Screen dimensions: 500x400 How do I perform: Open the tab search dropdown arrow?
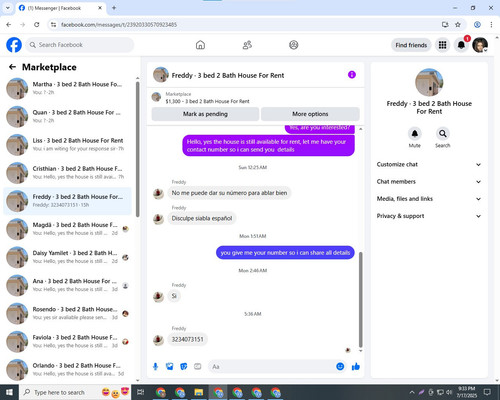pyautogui.click(x=8, y=8)
